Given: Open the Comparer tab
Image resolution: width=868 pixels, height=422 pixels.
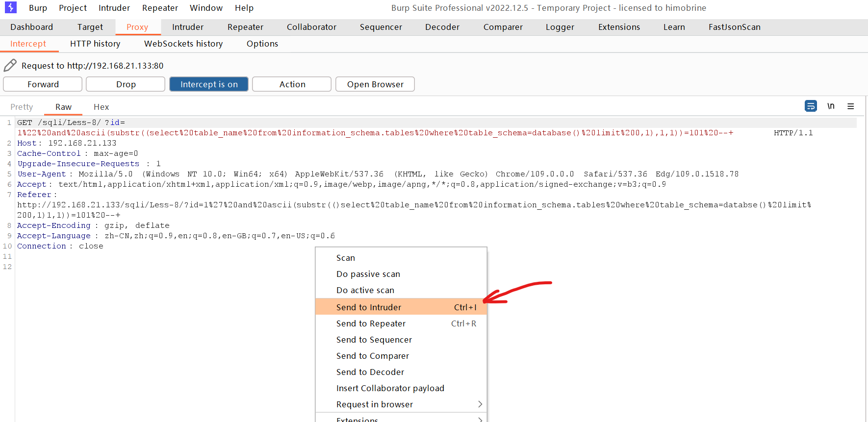Looking at the screenshot, I should [503, 27].
